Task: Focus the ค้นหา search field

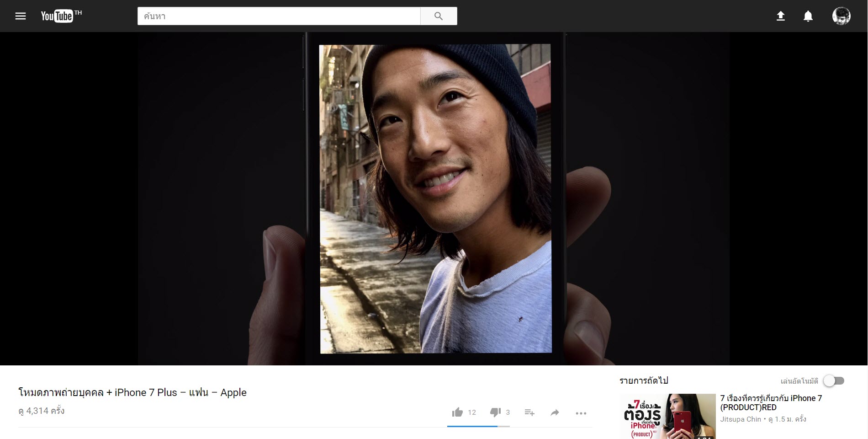Action: pos(279,16)
